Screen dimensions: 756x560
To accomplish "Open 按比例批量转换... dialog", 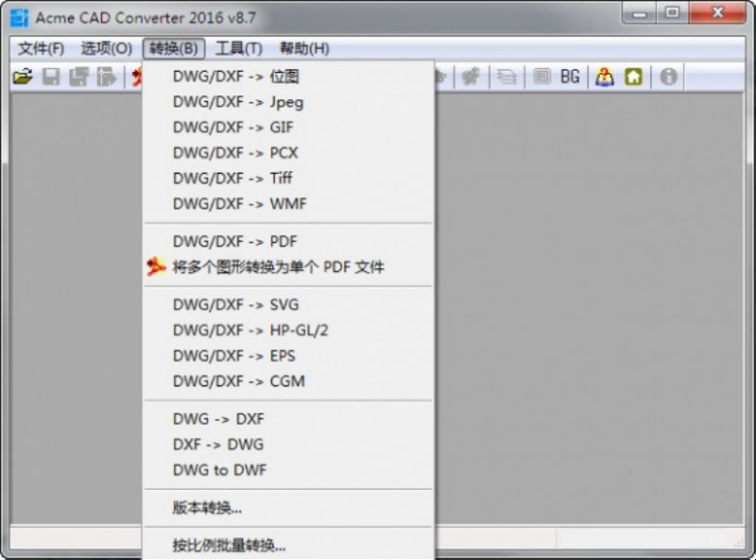I will point(288,545).
